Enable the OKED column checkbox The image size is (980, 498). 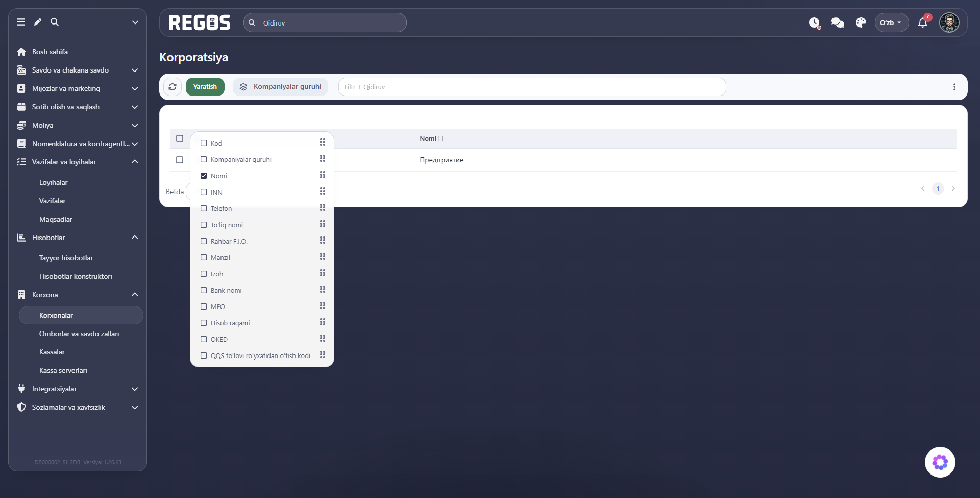tap(204, 339)
